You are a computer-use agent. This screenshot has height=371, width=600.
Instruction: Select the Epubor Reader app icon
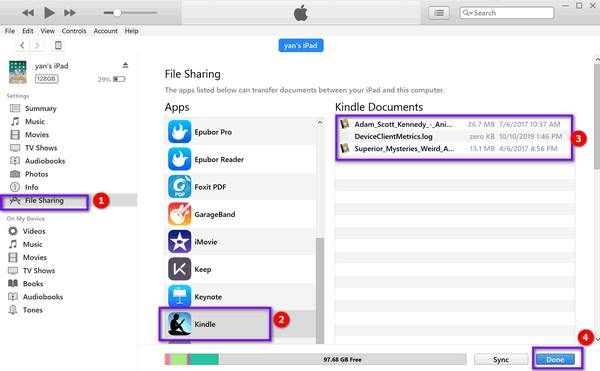point(179,159)
